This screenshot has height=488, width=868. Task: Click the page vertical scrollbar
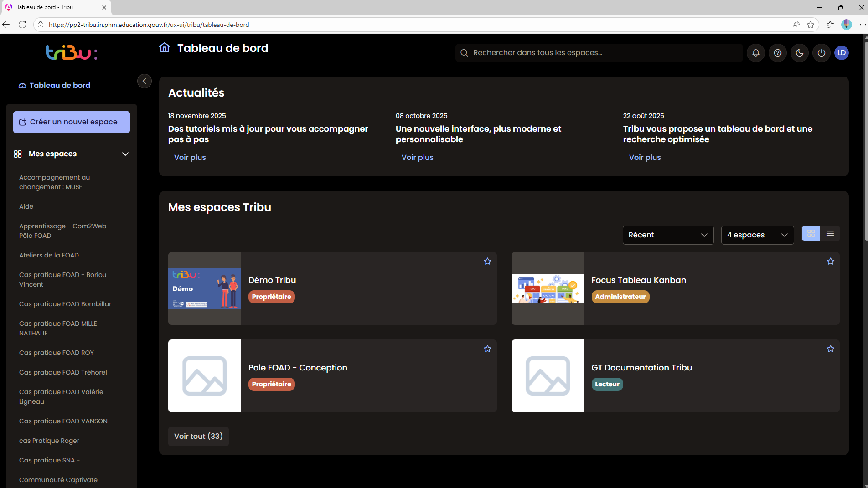(x=866, y=141)
